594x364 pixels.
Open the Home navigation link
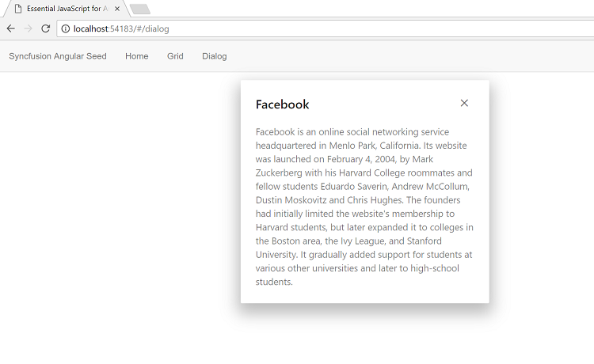pos(137,56)
